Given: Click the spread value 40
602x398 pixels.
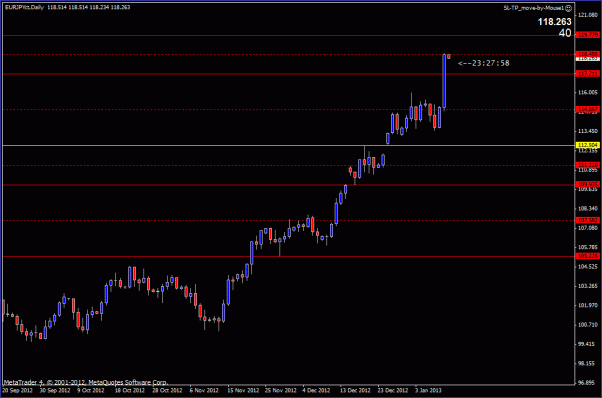Looking at the screenshot, I should [565, 33].
